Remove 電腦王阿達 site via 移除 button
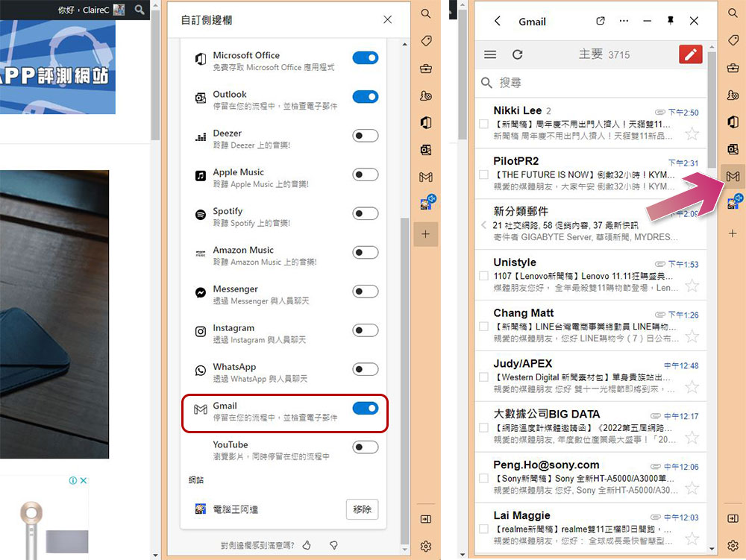The image size is (746, 560). 362,509
